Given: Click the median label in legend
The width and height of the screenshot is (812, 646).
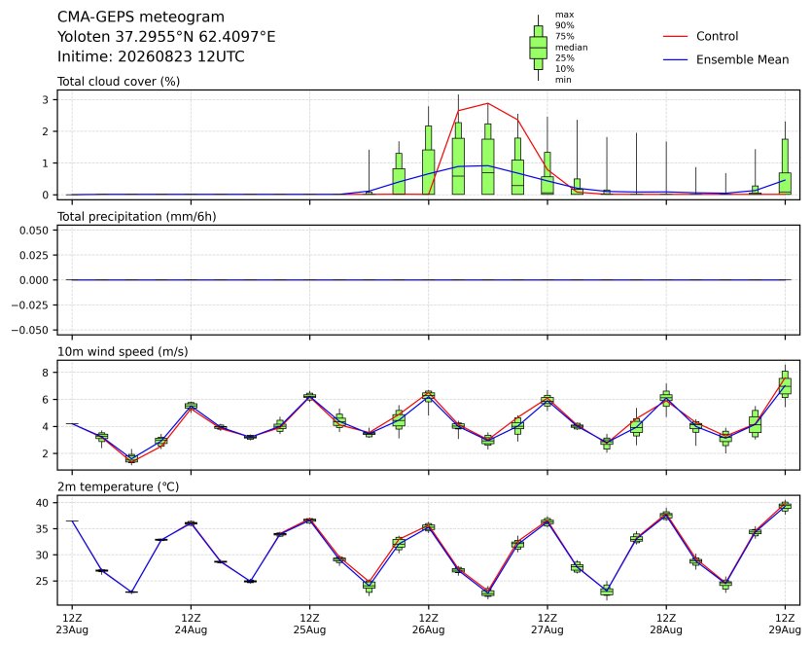Looking at the screenshot, I should point(571,47).
